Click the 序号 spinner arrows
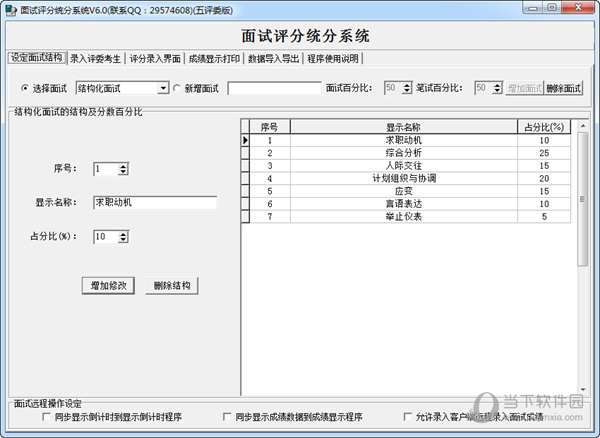 (x=123, y=169)
